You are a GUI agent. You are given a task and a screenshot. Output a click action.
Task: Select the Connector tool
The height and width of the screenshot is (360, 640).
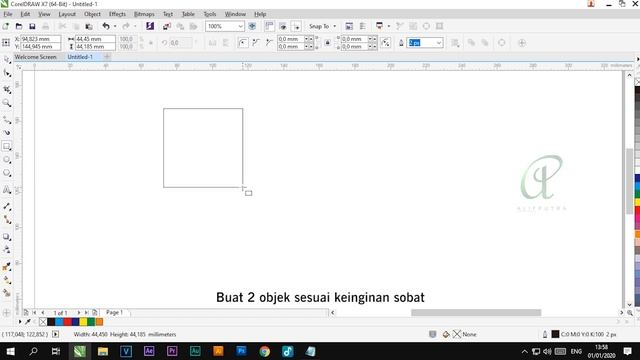tap(7, 220)
